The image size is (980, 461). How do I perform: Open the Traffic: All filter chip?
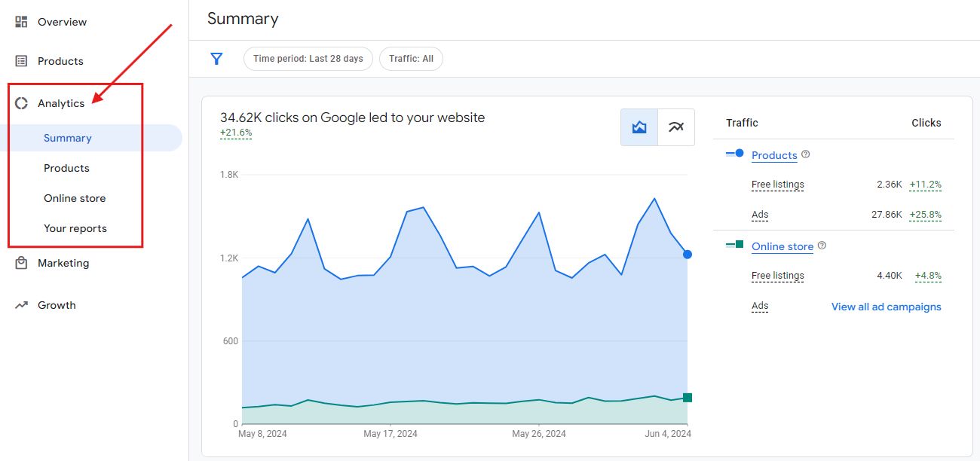pyautogui.click(x=411, y=58)
